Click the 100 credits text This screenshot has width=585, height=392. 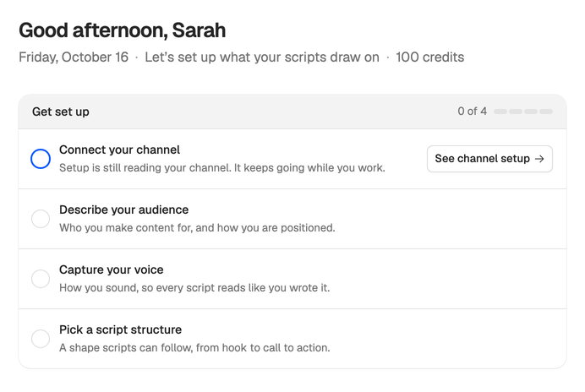point(429,57)
